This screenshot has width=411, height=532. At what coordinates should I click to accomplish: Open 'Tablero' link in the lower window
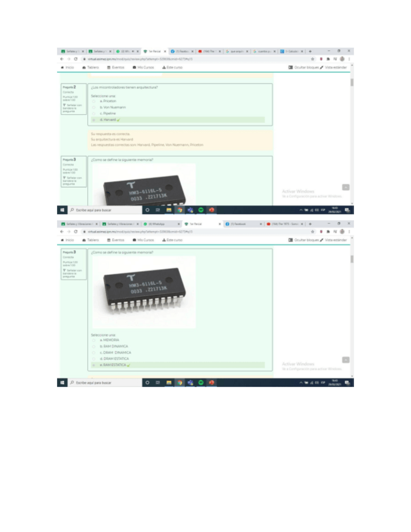click(x=90, y=240)
